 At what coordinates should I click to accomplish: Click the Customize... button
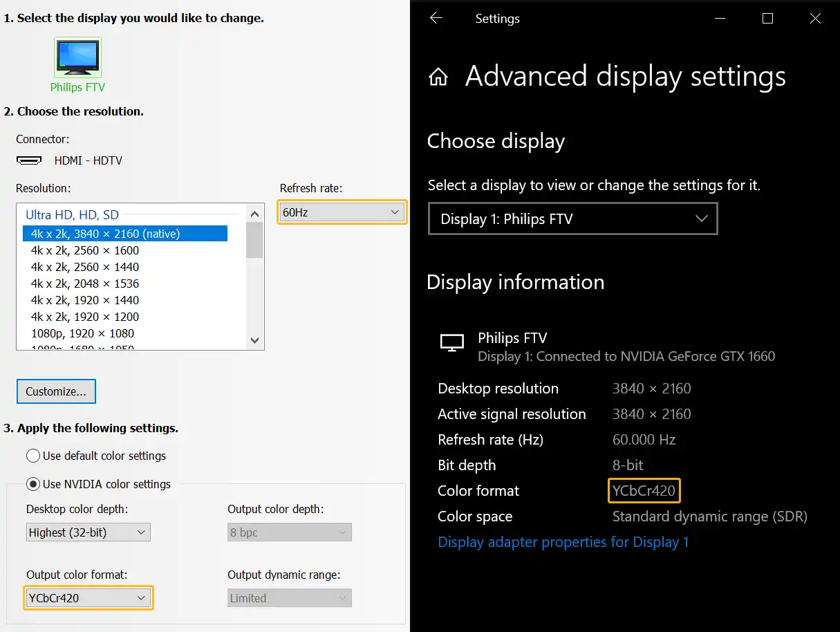(56, 391)
